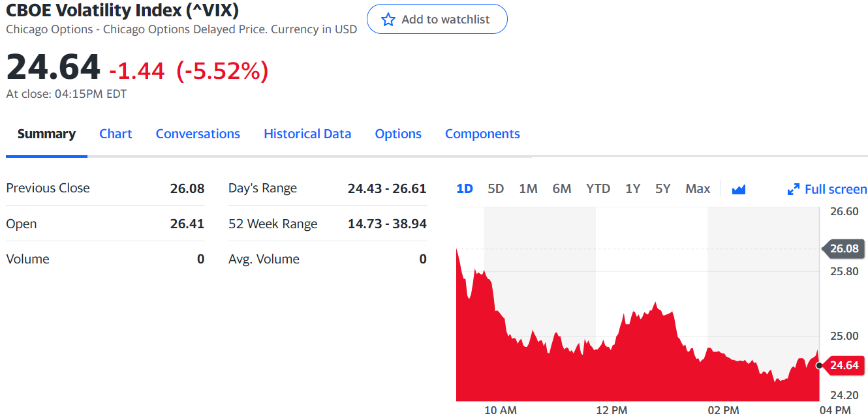This screenshot has height=418, width=868.
Task: Click the Add to watchlist text
Action: (x=445, y=20)
